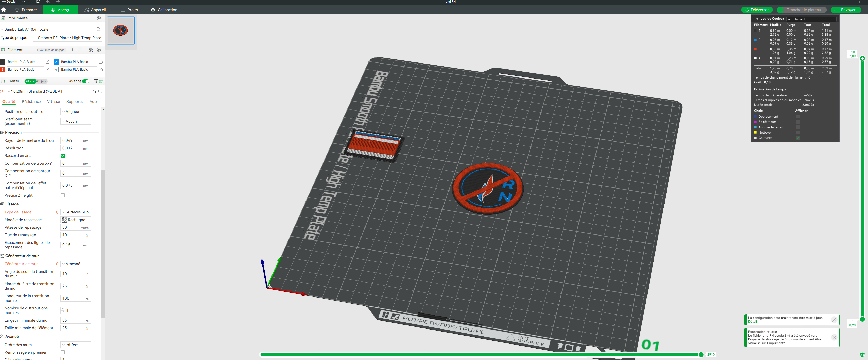
Task: Enable Precise Z height checkbox
Action: point(63,195)
